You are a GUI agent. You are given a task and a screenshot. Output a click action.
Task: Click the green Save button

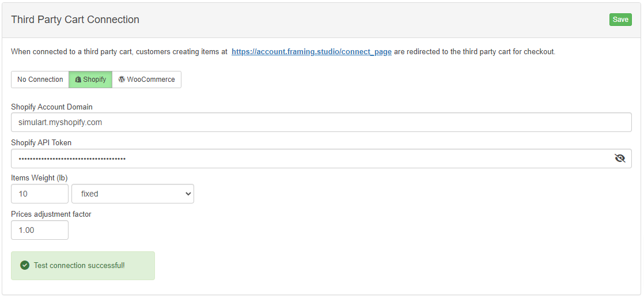620,20
